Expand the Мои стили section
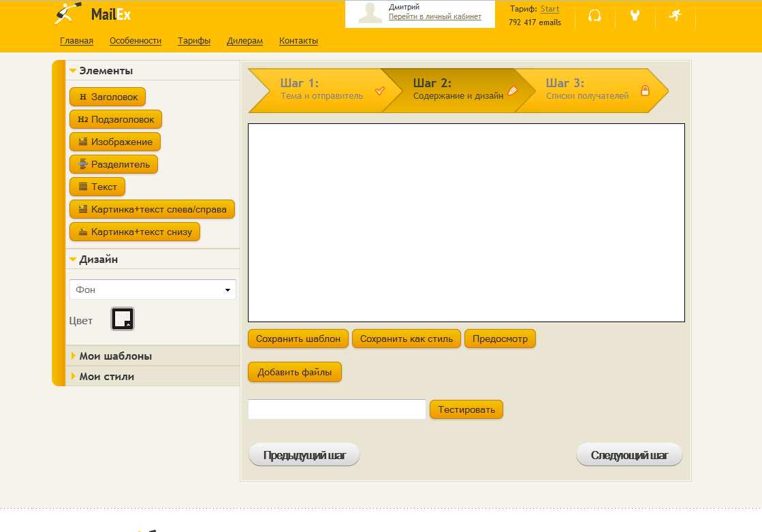Screen dimensions: 762x532 pos(106,376)
